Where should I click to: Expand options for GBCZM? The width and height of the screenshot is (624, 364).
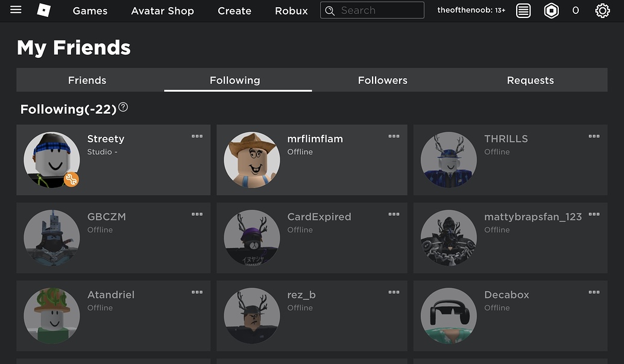197,214
